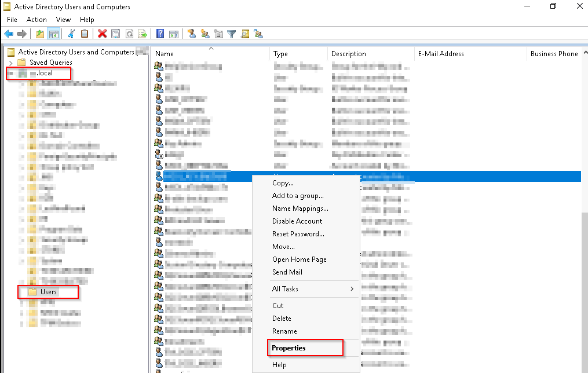Screen dimensions: 588x373
Task: Expand the Saved Queries tree node
Action: 10,63
